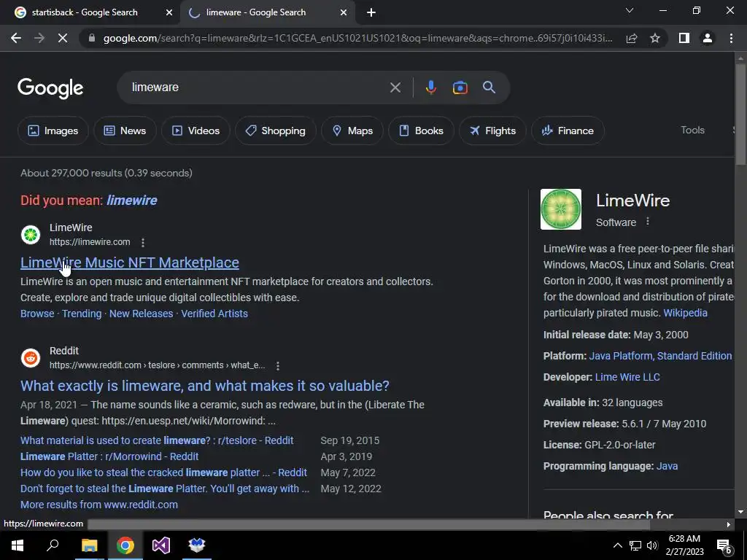Screen dimensions: 747x560
Task: Show Books results
Action: point(421,131)
